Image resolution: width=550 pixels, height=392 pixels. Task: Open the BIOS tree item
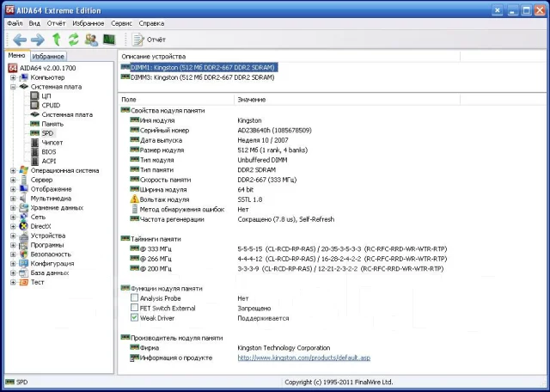point(49,152)
